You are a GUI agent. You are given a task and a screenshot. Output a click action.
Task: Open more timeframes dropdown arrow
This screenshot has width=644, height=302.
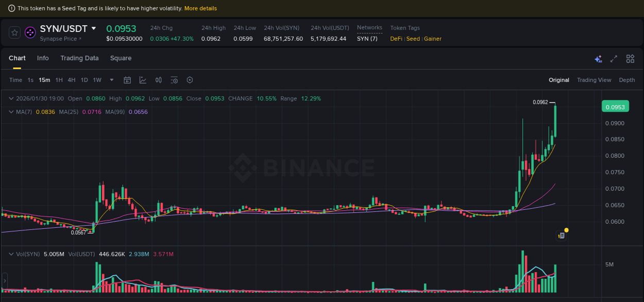tap(111, 80)
